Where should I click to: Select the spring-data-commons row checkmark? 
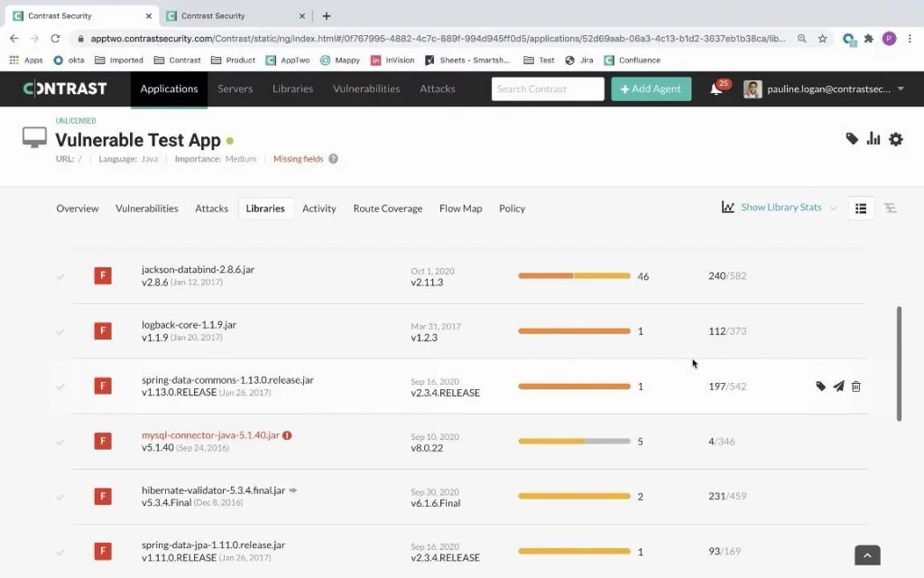(x=60, y=387)
